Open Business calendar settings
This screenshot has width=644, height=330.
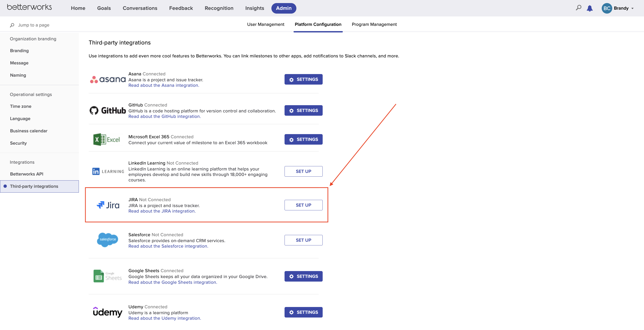pos(29,131)
